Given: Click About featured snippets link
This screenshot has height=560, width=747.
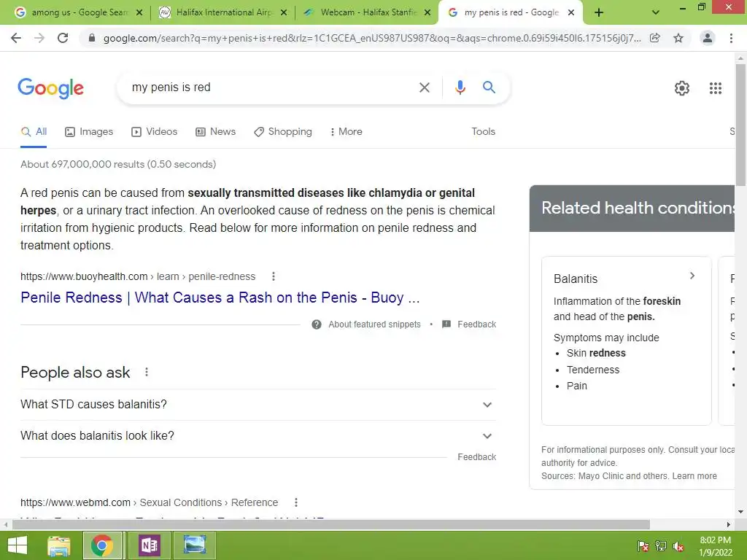Looking at the screenshot, I should coord(374,324).
